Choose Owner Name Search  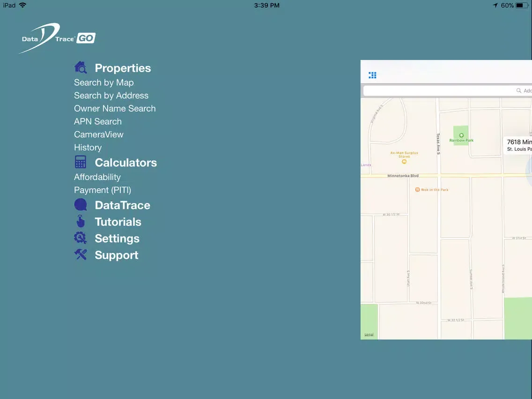tap(115, 109)
